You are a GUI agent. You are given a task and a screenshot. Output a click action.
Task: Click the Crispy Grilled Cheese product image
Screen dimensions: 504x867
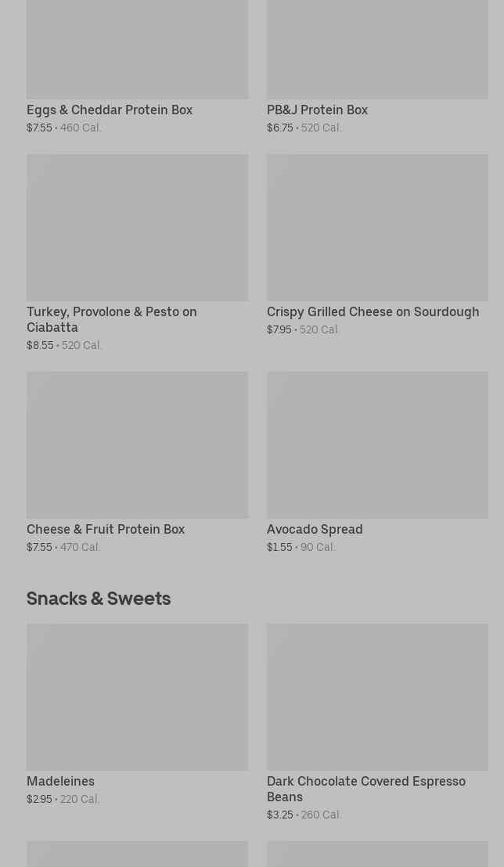(377, 227)
